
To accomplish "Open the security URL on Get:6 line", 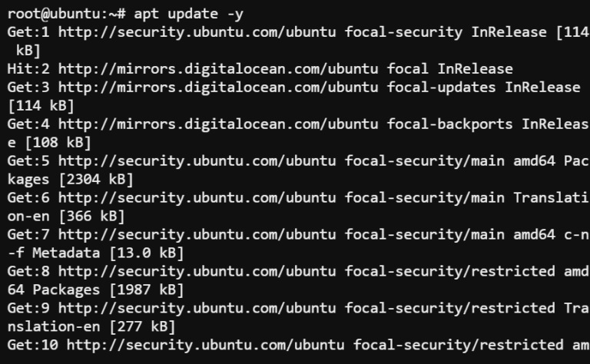I will (x=197, y=198).
